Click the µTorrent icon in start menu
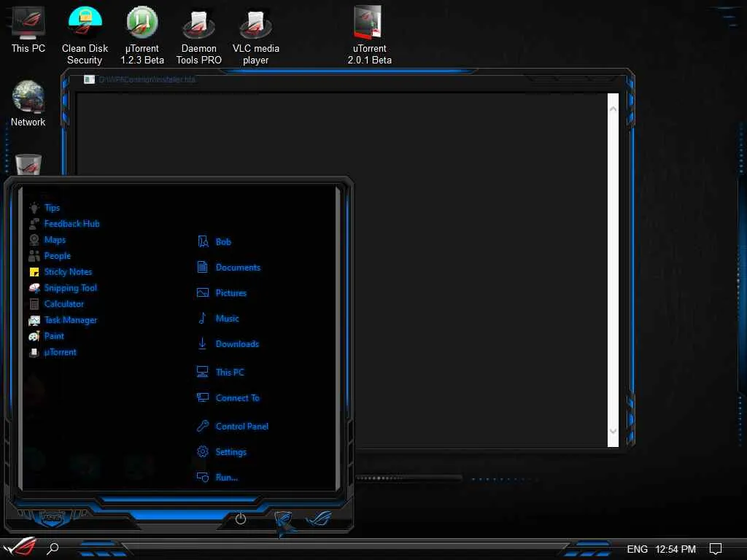The height and width of the screenshot is (560, 747). tap(34, 352)
